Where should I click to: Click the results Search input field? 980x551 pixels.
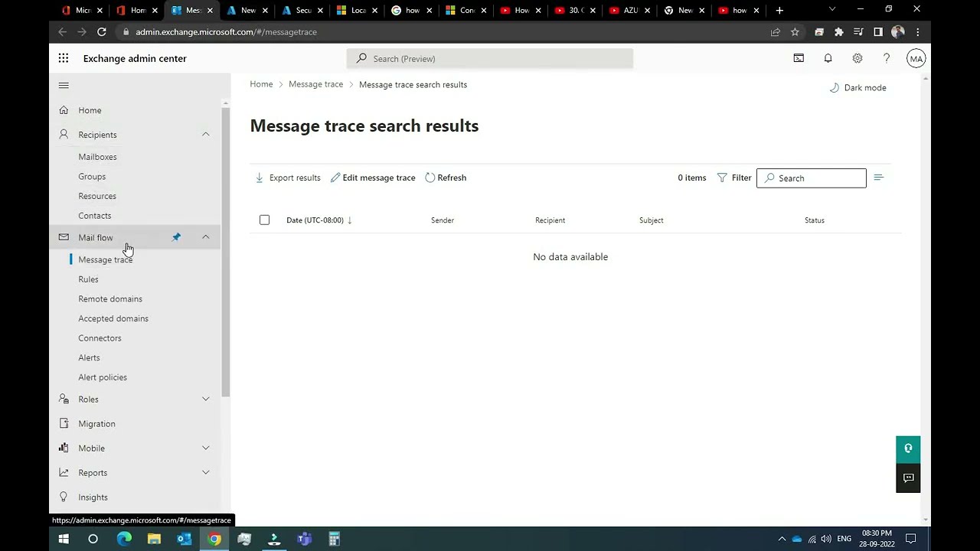pos(812,178)
